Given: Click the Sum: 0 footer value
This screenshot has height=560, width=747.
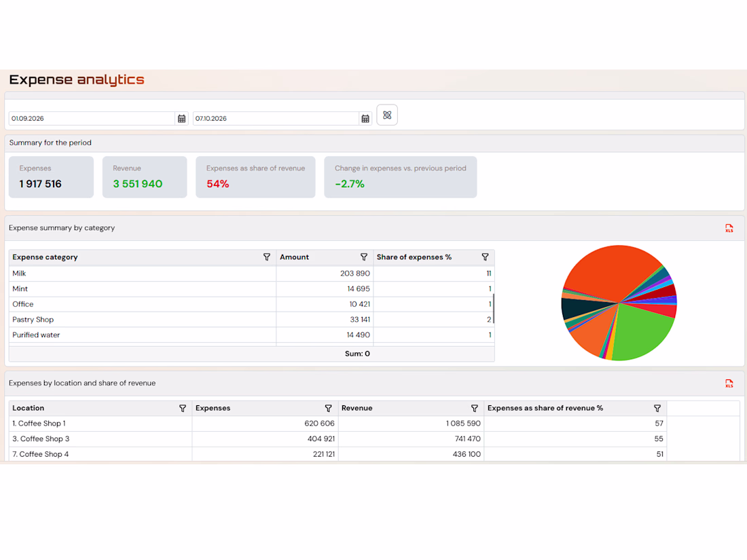Looking at the screenshot, I should tap(357, 354).
